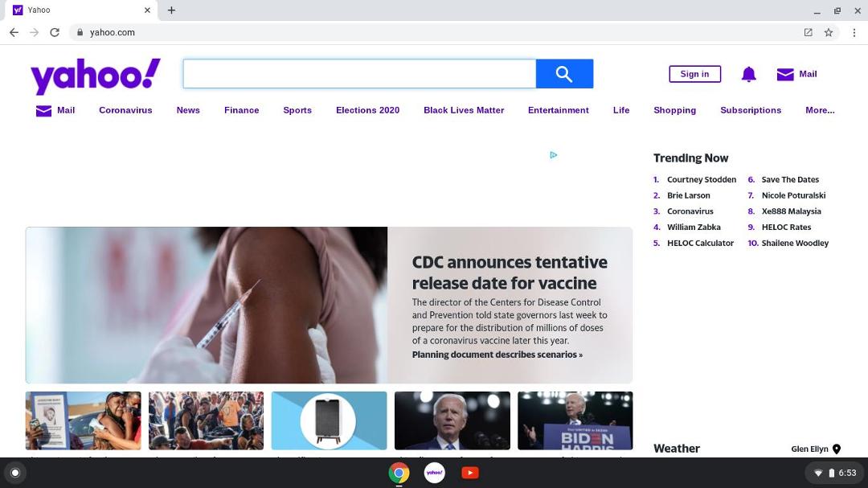Open Subscriptions in navigation bar
Viewport: 868px width, 488px height.
point(751,110)
